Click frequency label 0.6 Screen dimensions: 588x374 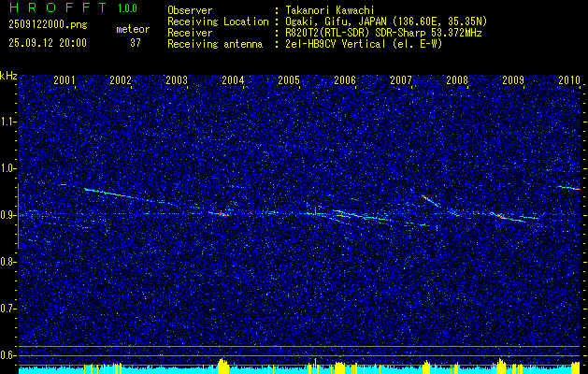coord(7,355)
